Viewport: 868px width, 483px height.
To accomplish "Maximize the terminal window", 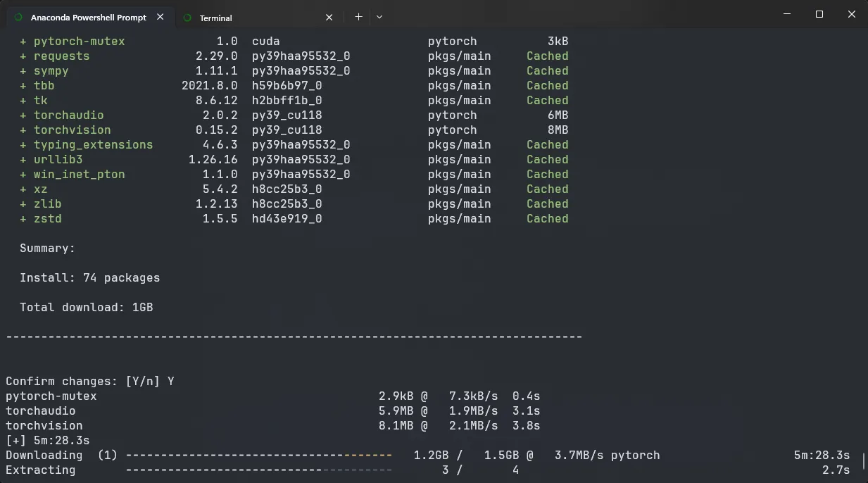I will coord(819,14).
